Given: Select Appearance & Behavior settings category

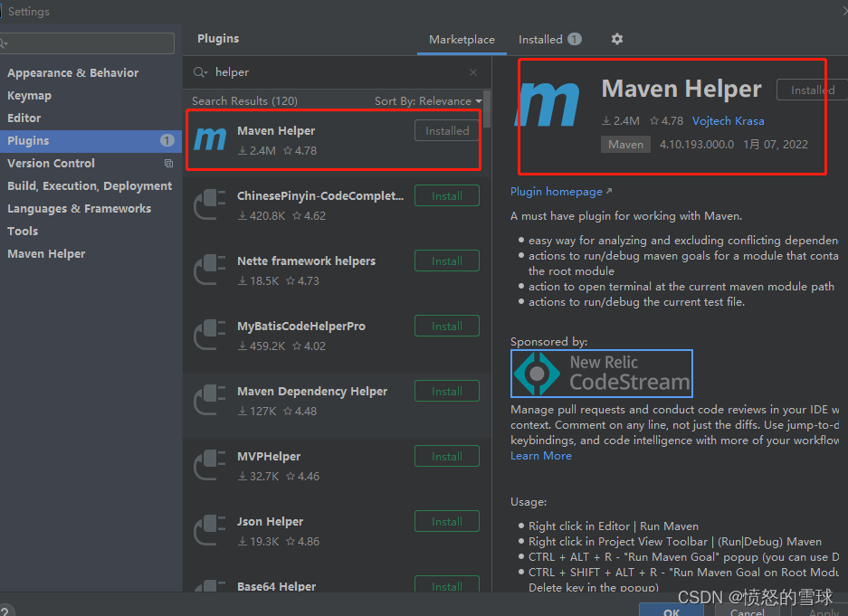Looking at the screenshot, I should pyautogui.click(x=73, y=73).
